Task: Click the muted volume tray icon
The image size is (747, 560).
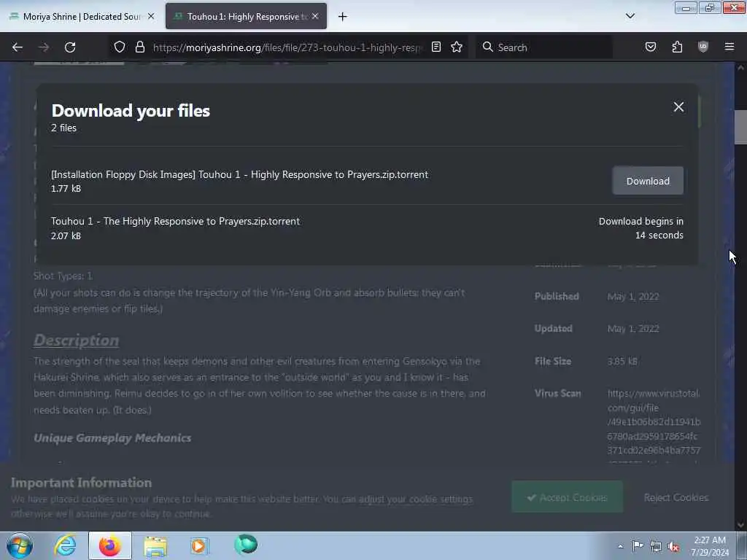Action: click(x=673, y=546)
